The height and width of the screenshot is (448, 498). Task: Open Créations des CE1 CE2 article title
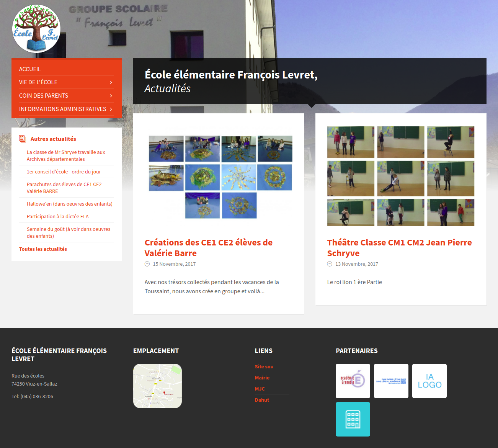pos(209,248)
